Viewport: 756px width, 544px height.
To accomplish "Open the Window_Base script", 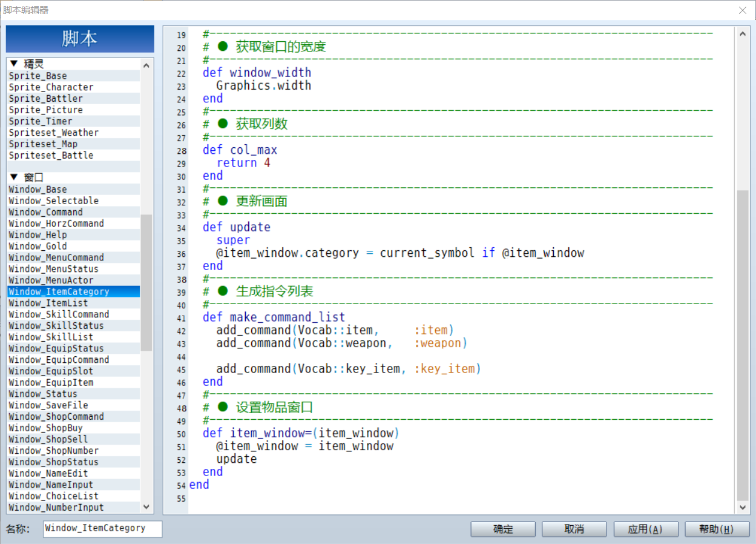I will point(74,190).
